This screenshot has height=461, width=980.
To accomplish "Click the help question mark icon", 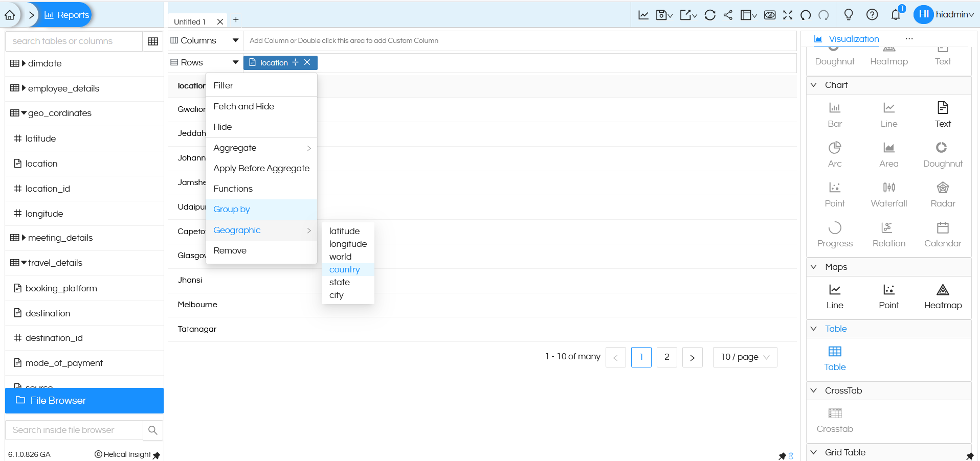I will [872, 15].
